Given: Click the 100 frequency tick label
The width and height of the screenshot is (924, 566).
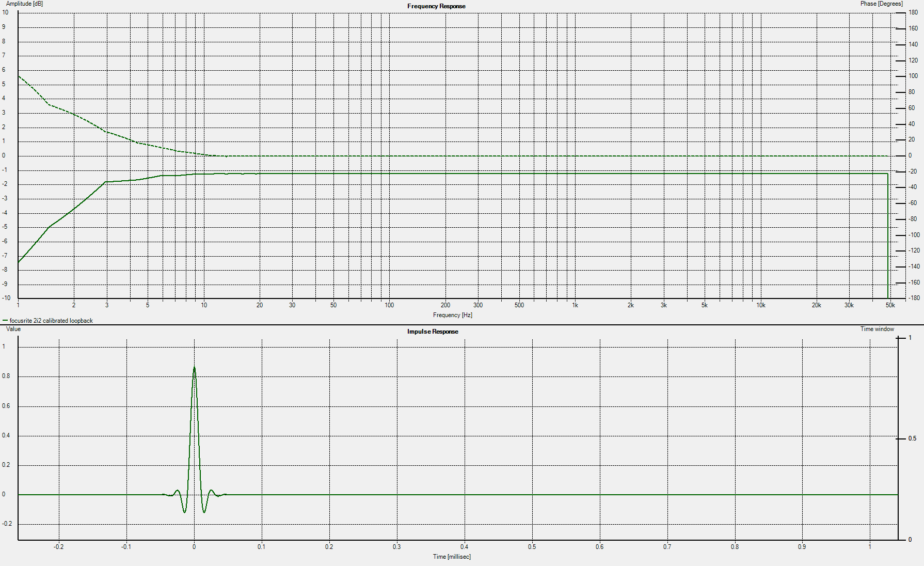Looking at the screenshot, I should pos(389,305).
